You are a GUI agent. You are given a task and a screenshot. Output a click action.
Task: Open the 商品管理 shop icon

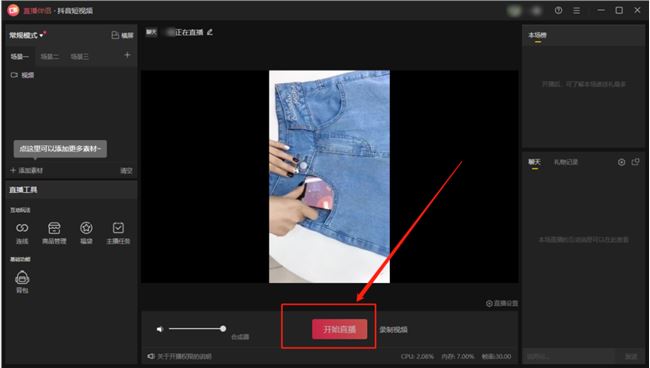click(54, 228)
